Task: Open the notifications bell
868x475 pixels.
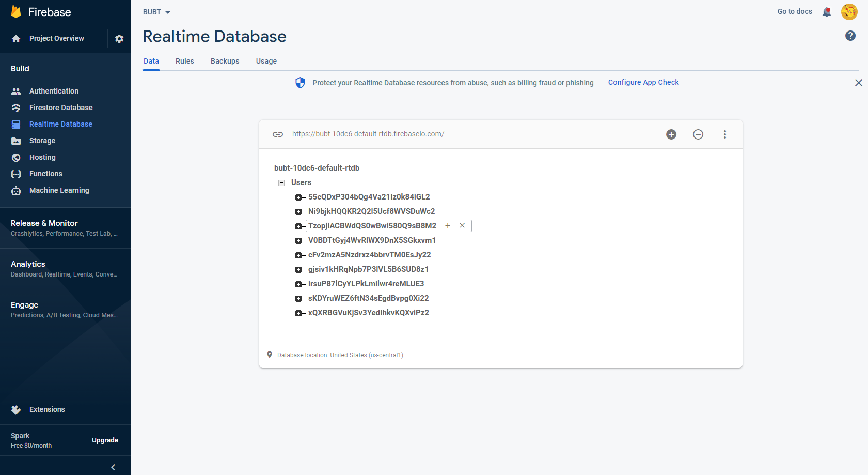Action: pos(827,11)
